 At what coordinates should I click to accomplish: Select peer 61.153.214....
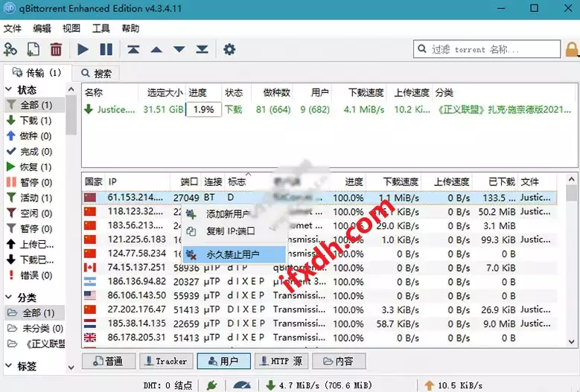[x=319, y=198]
